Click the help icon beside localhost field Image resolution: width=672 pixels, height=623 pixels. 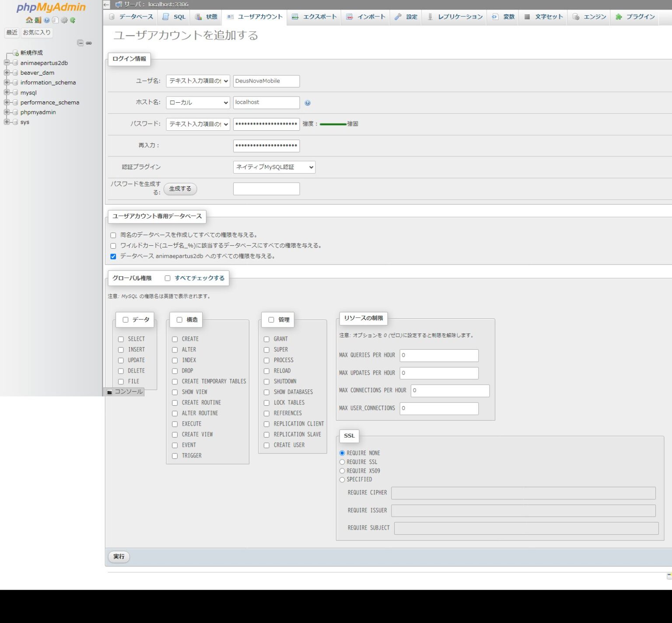pyautogui.click(x=308, y=103)
